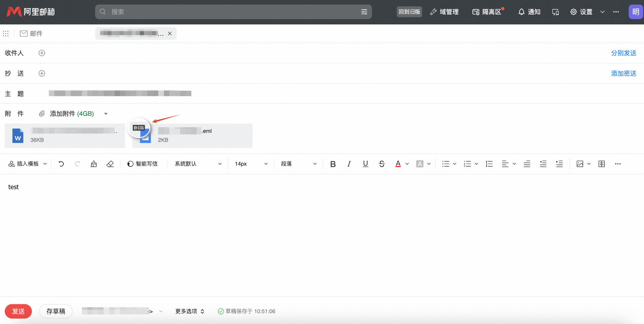The height and width of the screenshot is (324, 644).
Task: Open the font family dropdown 系统默认
Action: pyautogui.click(x=198, y=164)
